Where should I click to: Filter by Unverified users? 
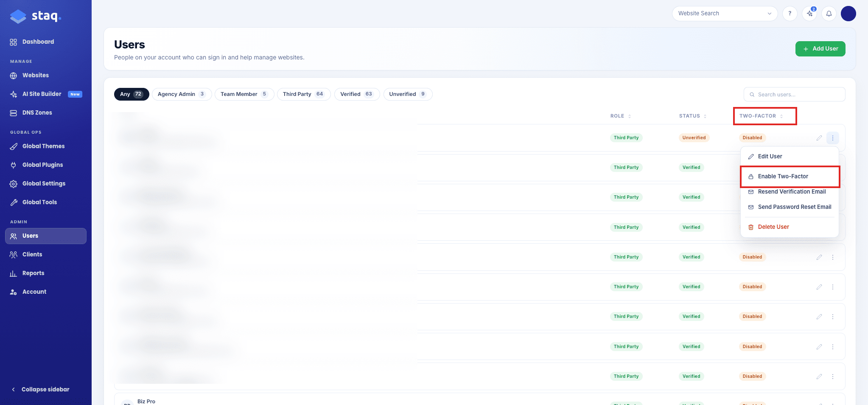coord(408,94)
